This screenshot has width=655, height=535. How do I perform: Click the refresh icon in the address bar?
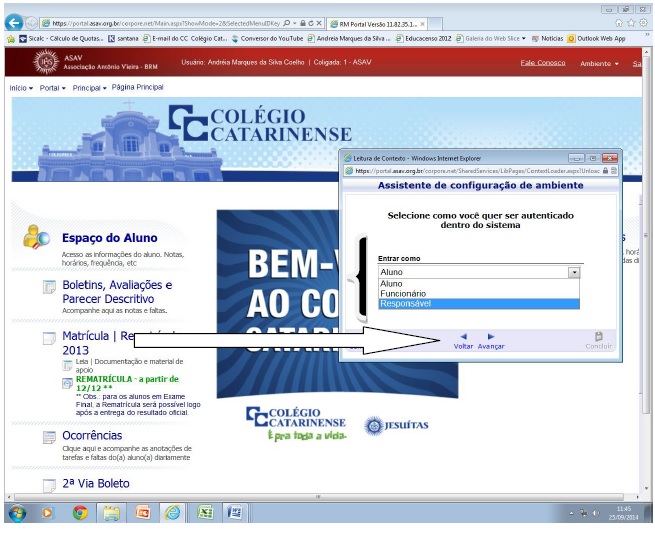(311, 23)
